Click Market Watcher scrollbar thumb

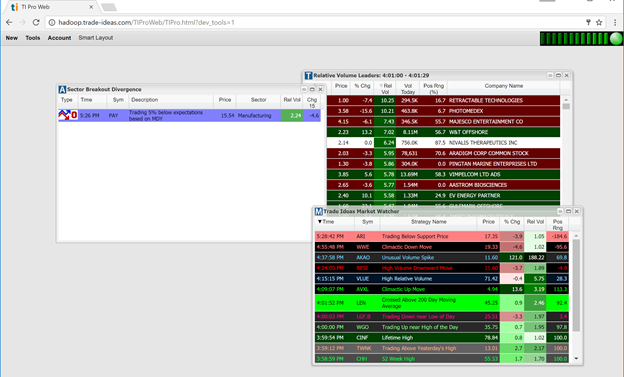pos(576,285)
